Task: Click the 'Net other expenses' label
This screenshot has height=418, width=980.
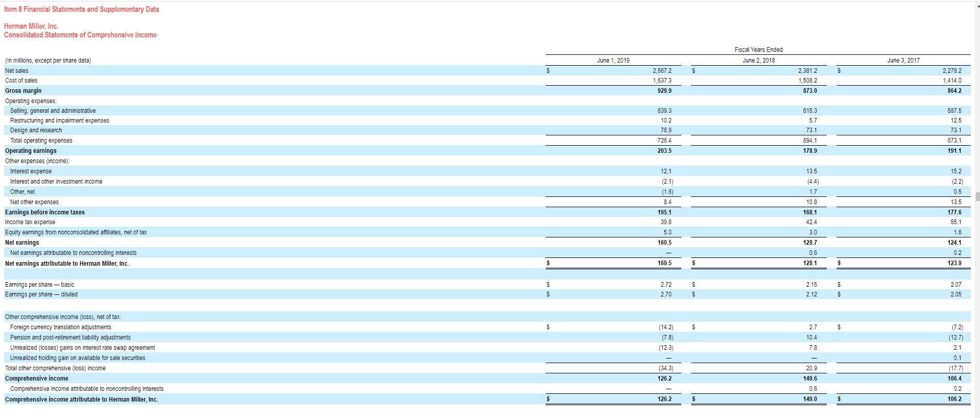Action: click(x=34, y=202)
